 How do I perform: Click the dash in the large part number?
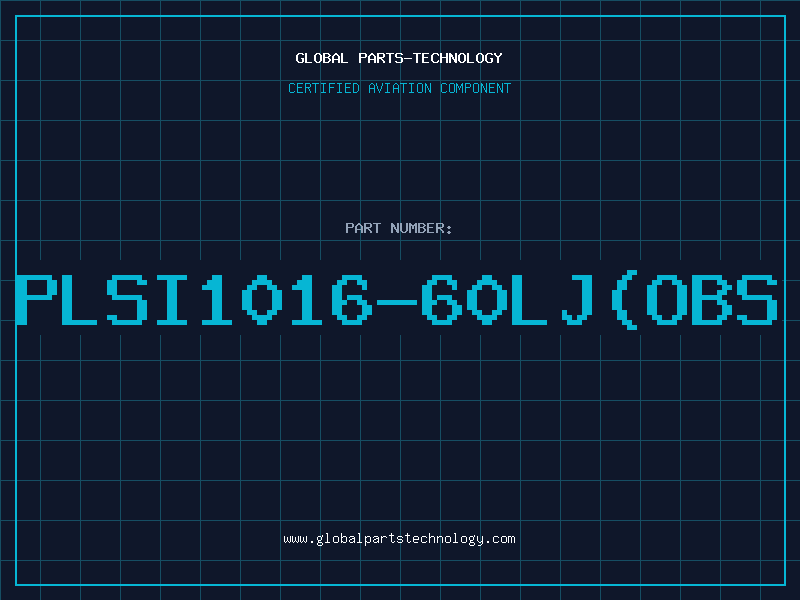[397, 302]
